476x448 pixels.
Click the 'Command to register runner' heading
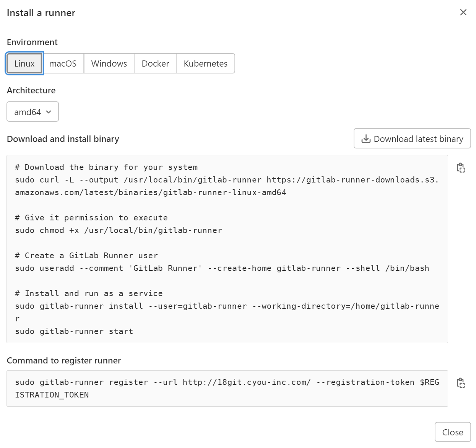tap(64, 360)
